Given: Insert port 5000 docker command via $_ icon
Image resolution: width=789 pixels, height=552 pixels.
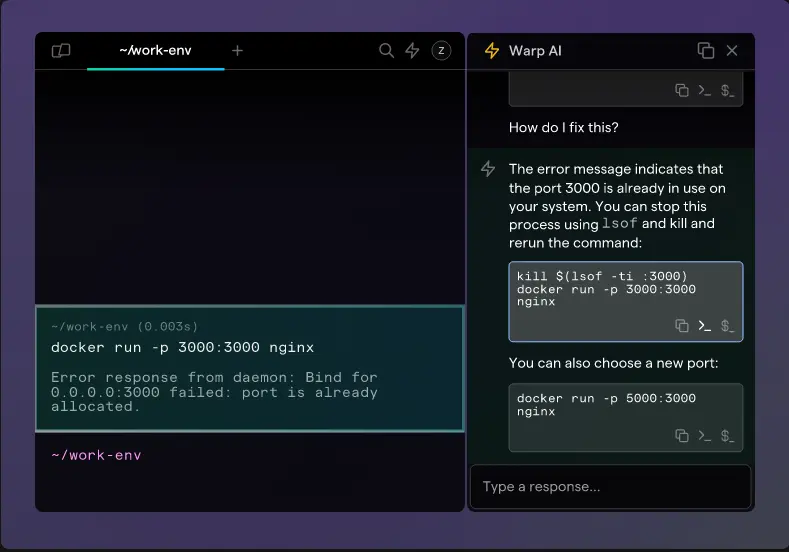Looking at the screenshot, I should [727, 435].
